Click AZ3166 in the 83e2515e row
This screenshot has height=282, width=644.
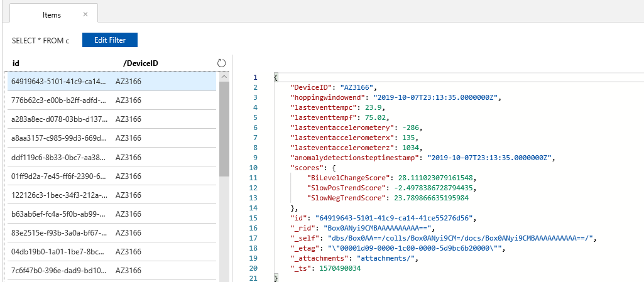[128, 233]
